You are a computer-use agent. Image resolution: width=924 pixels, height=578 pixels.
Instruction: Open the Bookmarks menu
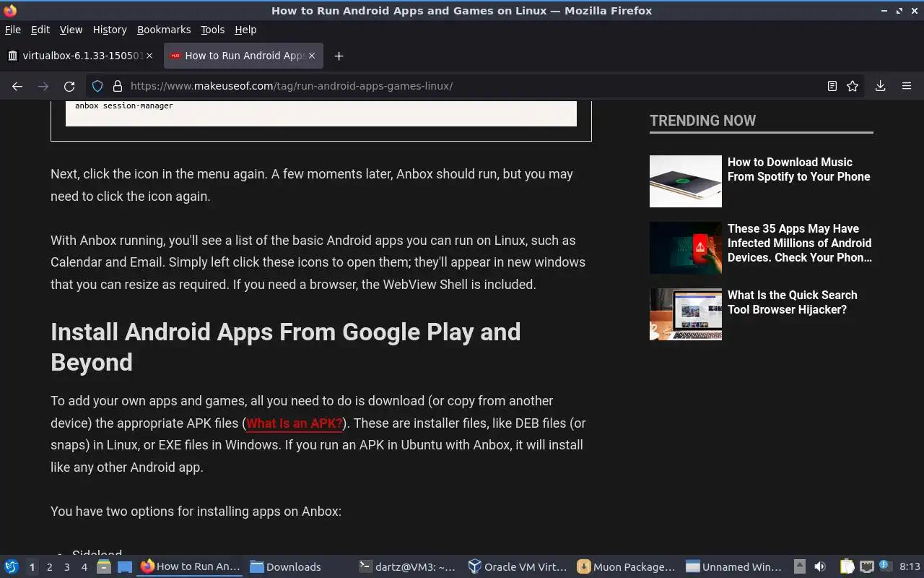pos(164,30)
